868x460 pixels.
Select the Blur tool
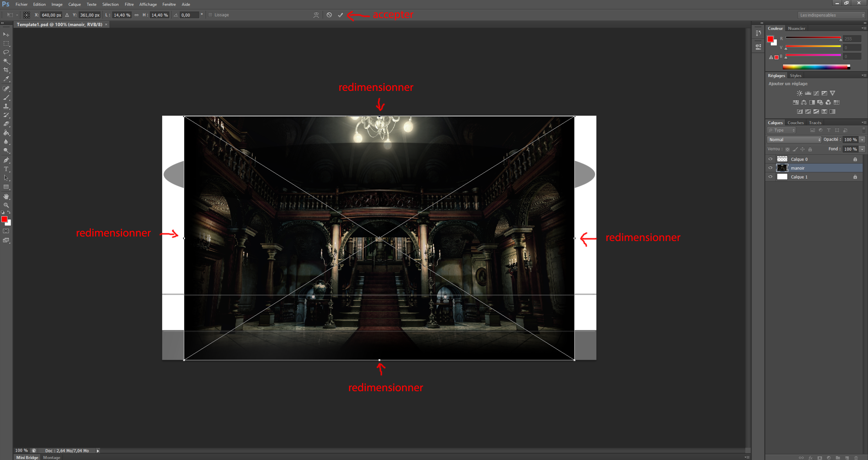click(6, 142)
